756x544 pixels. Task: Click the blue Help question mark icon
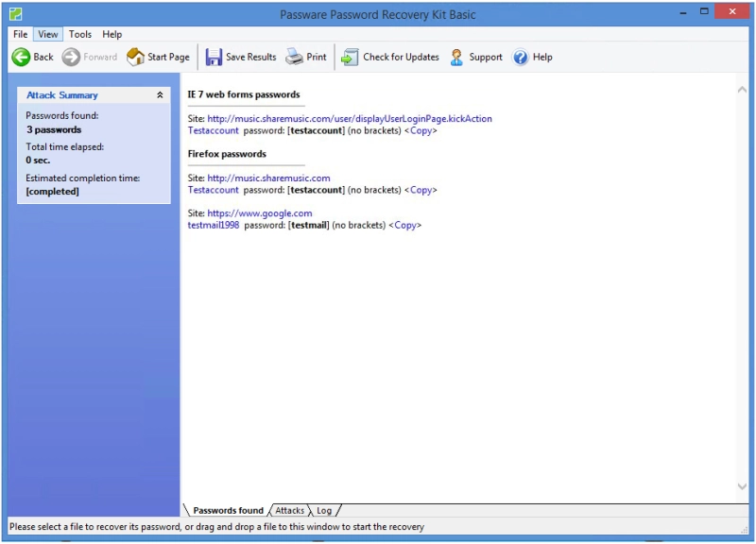521,57
